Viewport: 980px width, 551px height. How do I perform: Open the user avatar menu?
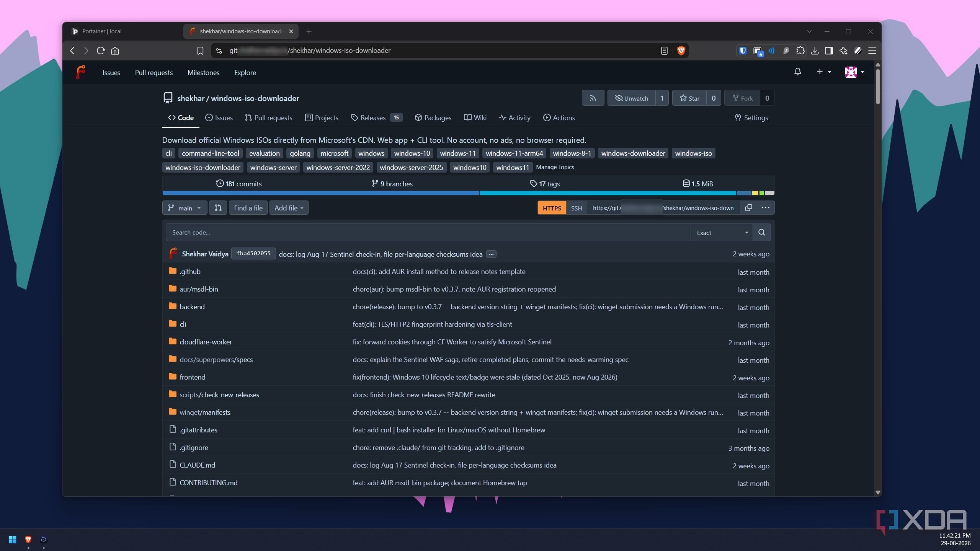854,72
